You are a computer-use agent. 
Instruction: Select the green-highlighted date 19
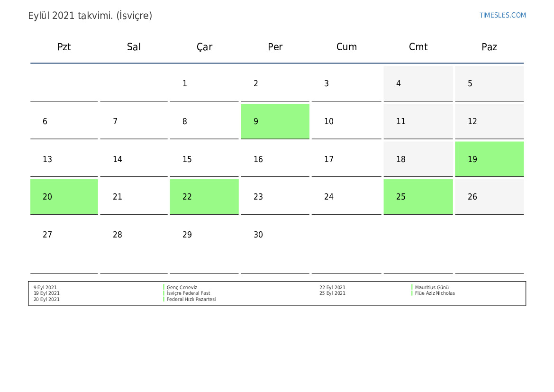coord(489,159)
